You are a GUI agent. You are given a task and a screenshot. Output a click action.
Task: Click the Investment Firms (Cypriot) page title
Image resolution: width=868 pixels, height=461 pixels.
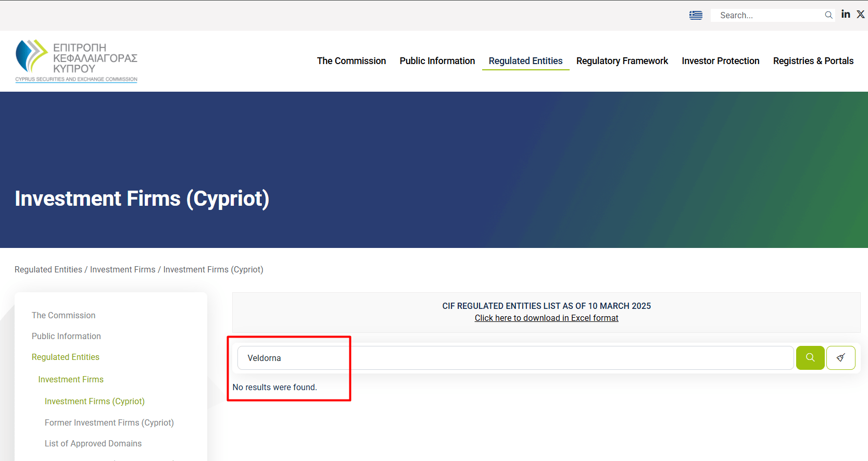(142, 198)
